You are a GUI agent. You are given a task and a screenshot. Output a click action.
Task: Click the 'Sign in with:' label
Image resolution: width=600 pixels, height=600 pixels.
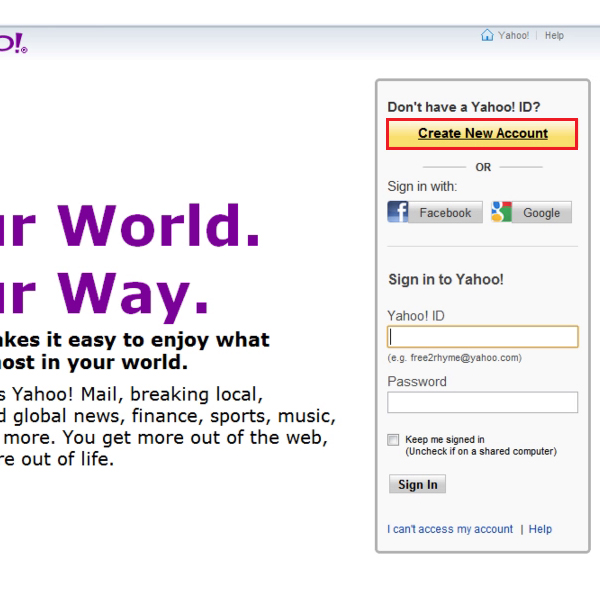coord(422,186)
